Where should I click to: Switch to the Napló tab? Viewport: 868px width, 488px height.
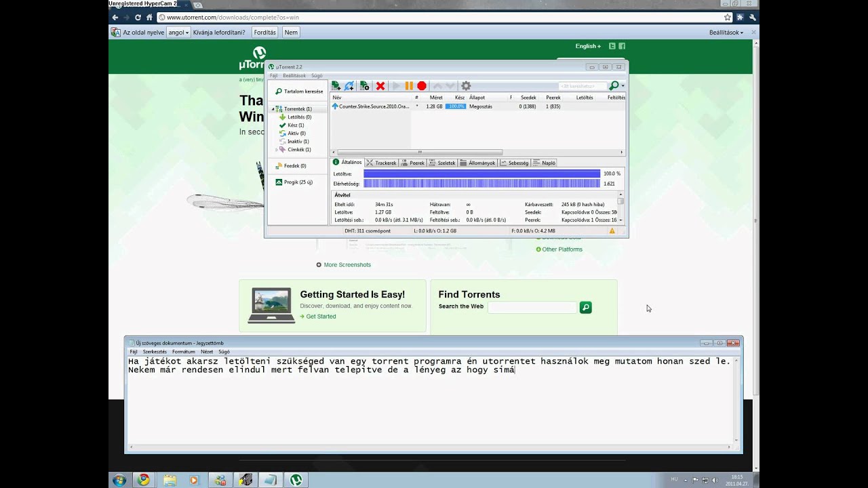[545, 163]
